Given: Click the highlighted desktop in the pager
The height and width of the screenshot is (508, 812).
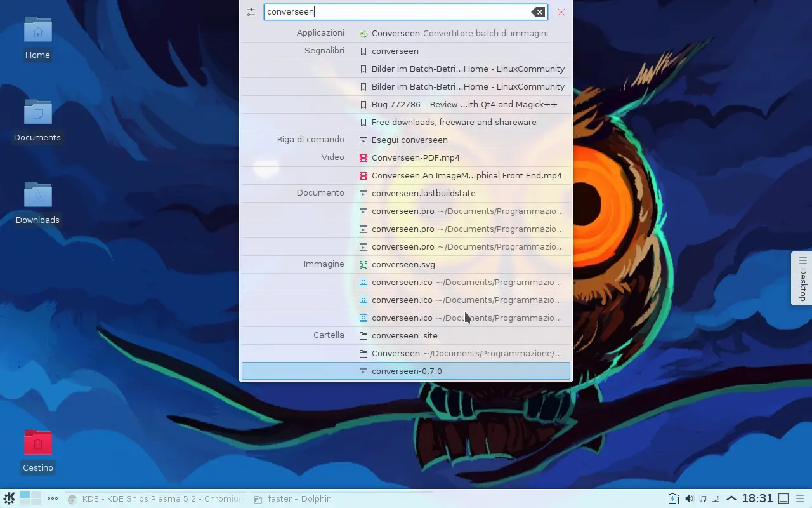Looking at the screenshot, I should pyautogui.click(x=25, y=495).
